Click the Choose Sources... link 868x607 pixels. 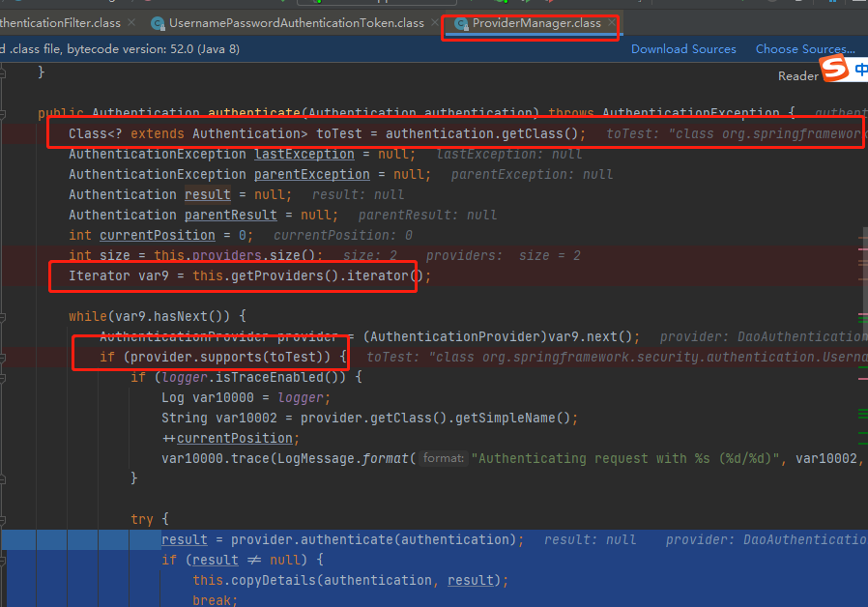tap(805, 48)
